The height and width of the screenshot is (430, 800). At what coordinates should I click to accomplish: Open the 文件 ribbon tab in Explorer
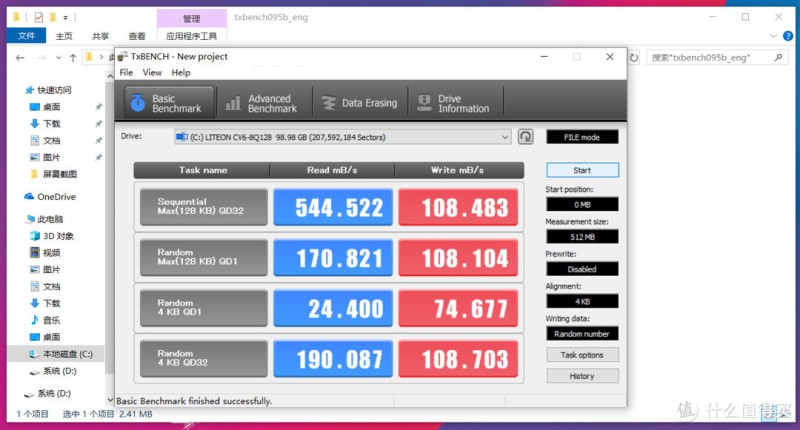tap(26, 36)
